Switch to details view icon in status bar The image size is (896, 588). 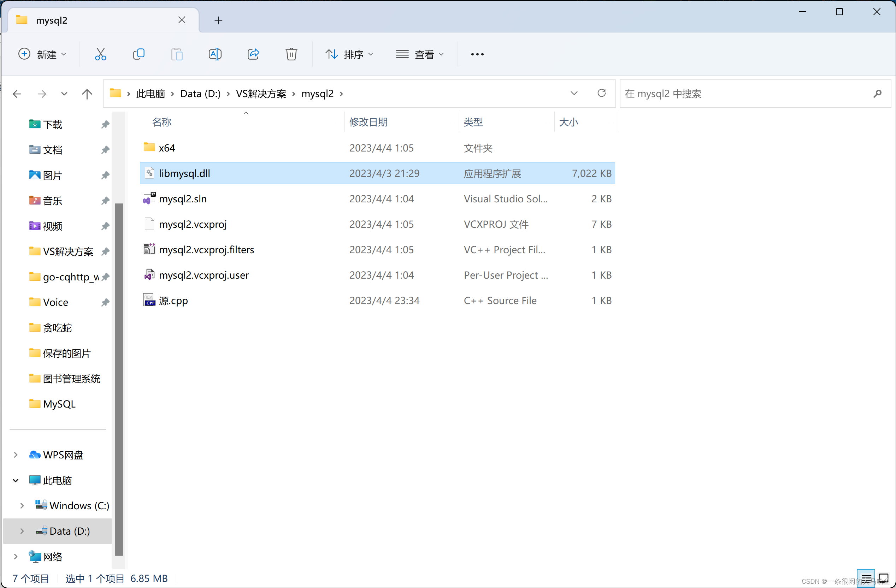coord(866,578)
